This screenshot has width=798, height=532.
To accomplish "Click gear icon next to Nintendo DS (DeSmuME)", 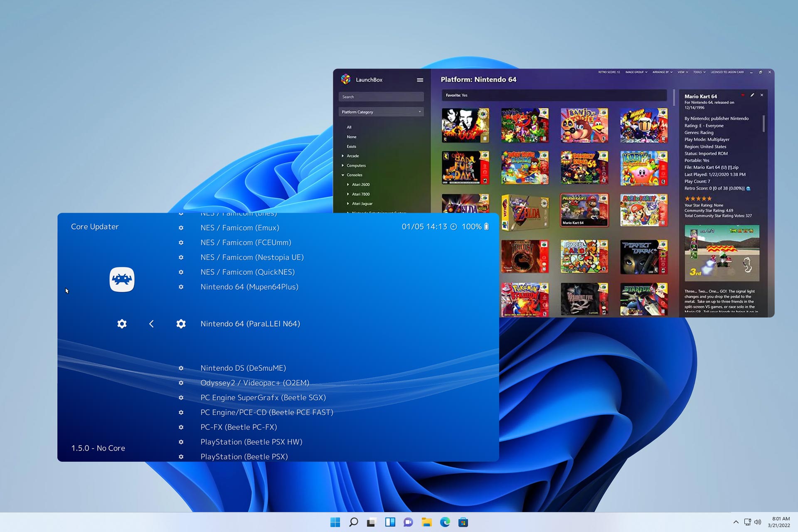I will click(x=181, y=368).
